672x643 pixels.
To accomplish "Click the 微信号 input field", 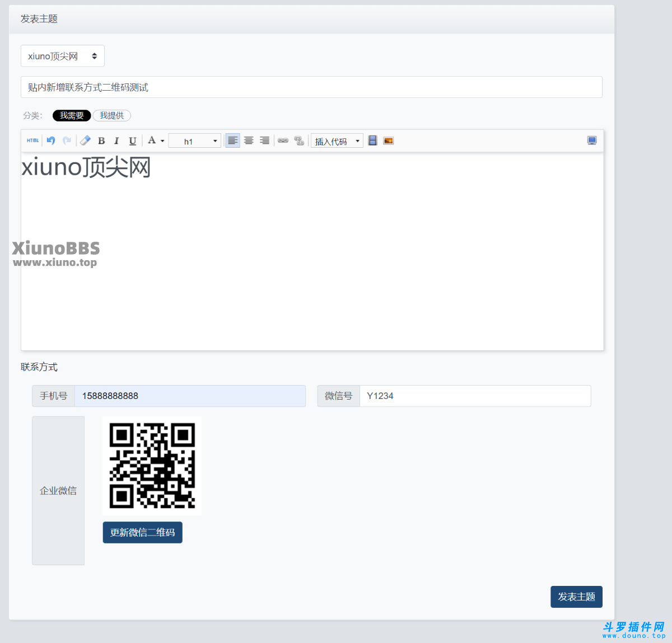I will point(475,396).
